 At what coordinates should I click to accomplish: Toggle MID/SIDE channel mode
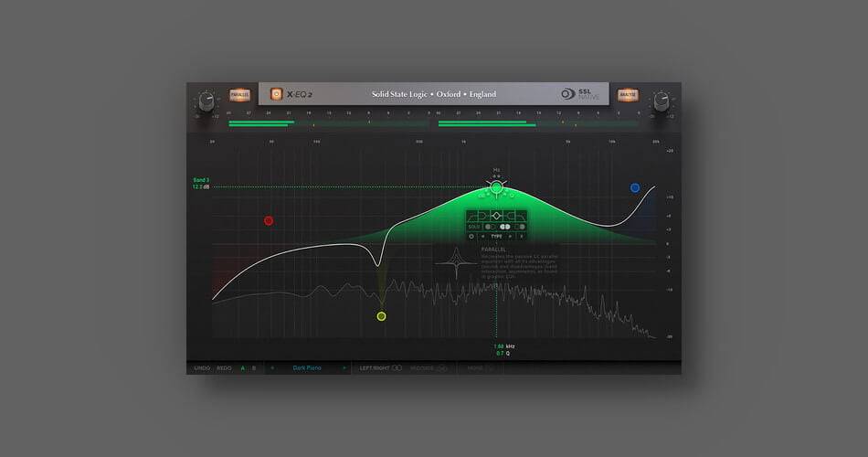(429, 367)
